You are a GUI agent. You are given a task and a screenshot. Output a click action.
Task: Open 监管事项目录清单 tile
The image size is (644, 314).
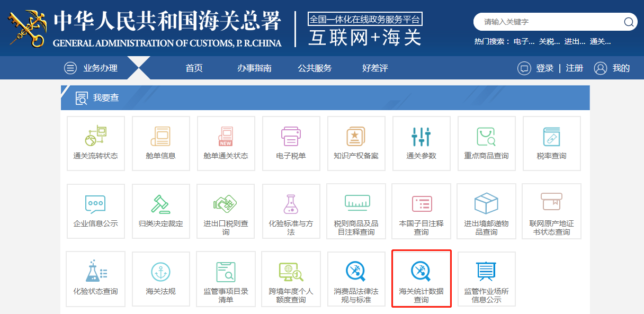click(226, 279)
